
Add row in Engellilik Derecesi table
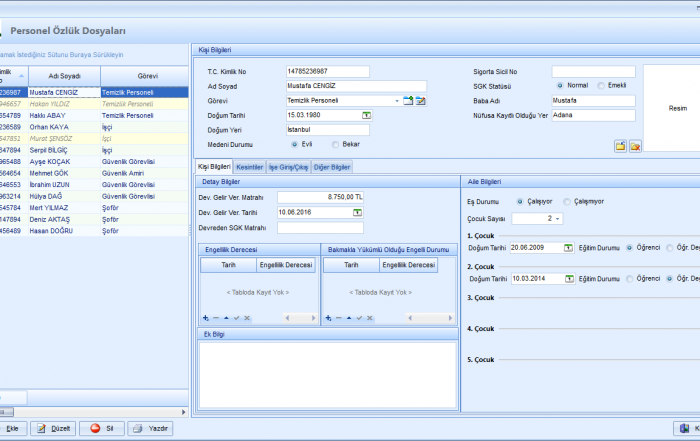coord(206,318)
